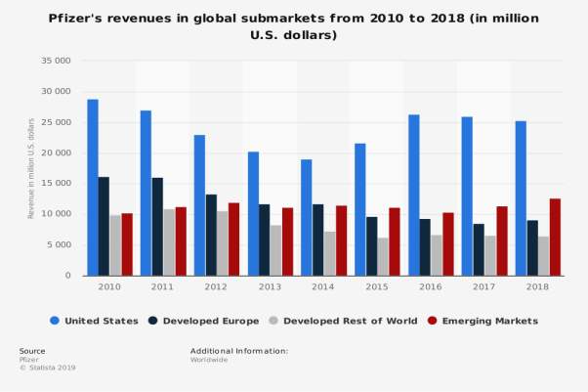Select the 2010 Developed Europe bar
Screen dimensions: 588x392
tap(104, 227)
